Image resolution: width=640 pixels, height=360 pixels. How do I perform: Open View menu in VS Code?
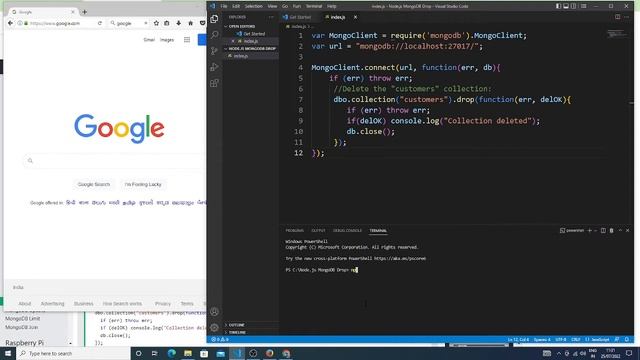click(272, 6)
